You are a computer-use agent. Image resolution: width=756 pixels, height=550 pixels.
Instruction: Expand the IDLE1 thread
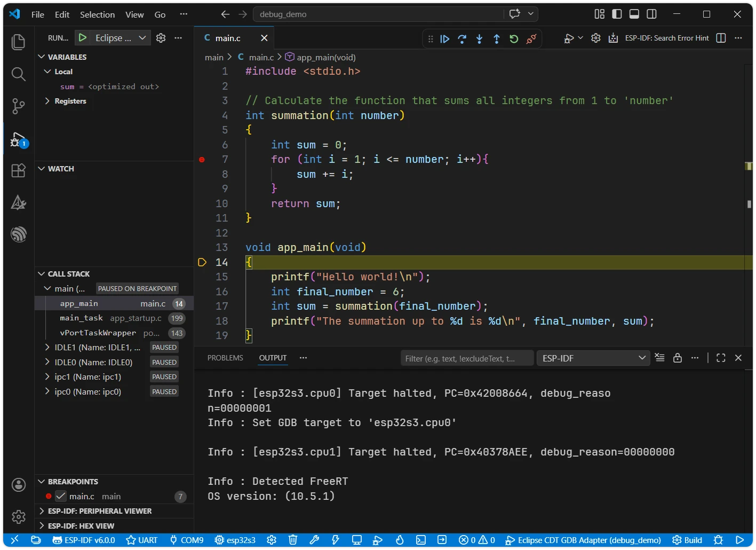[48, 347]
